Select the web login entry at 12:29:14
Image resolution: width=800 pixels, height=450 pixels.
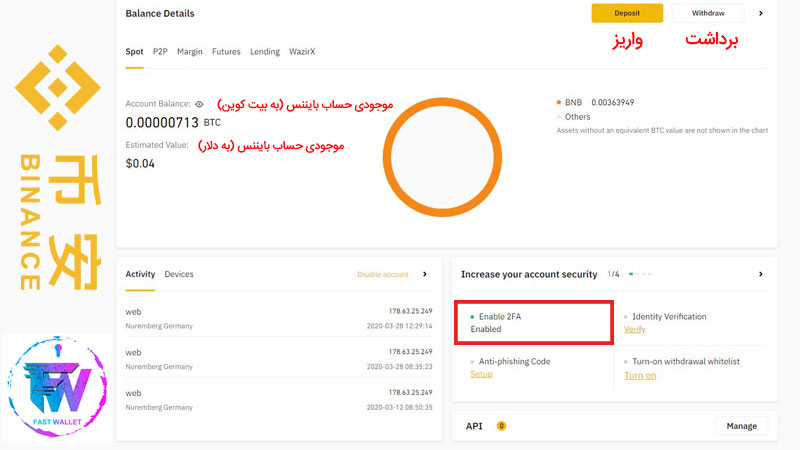point(279,318)
